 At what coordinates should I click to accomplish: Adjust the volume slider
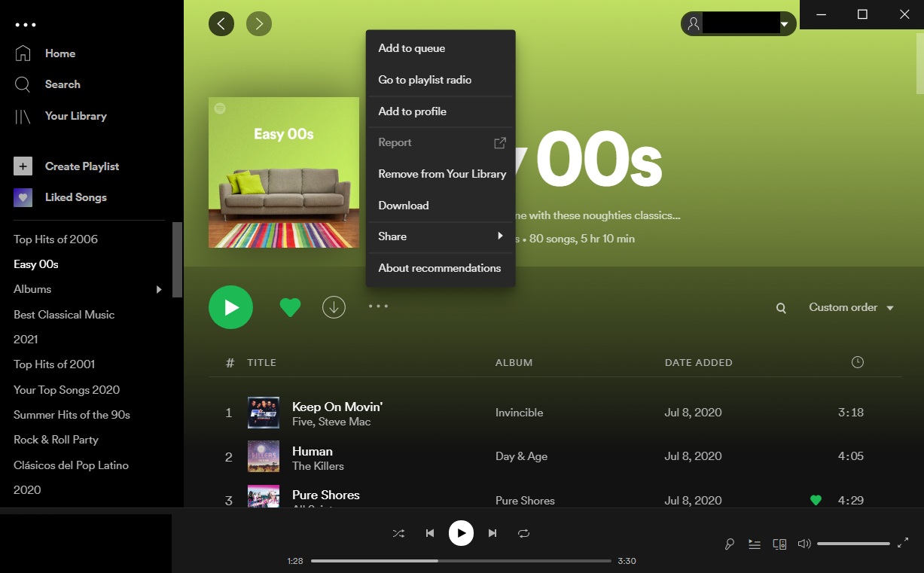coord(853,543)
